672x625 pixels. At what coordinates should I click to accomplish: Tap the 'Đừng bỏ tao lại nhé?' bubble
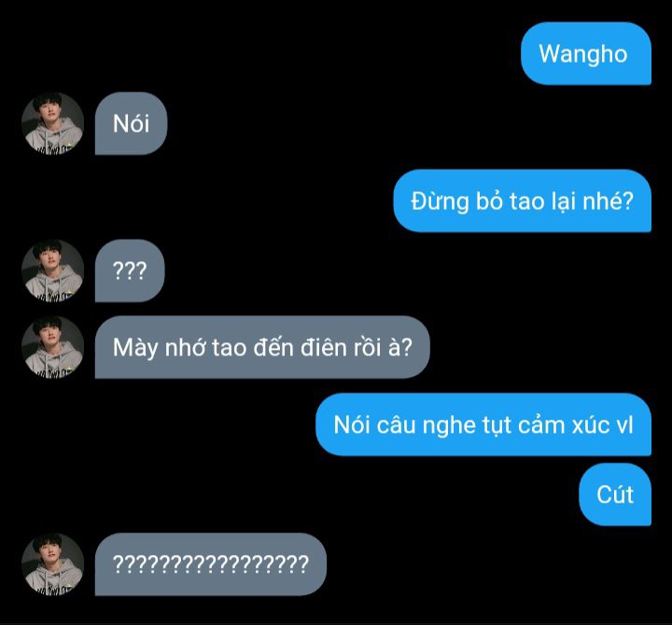[522, 201]
